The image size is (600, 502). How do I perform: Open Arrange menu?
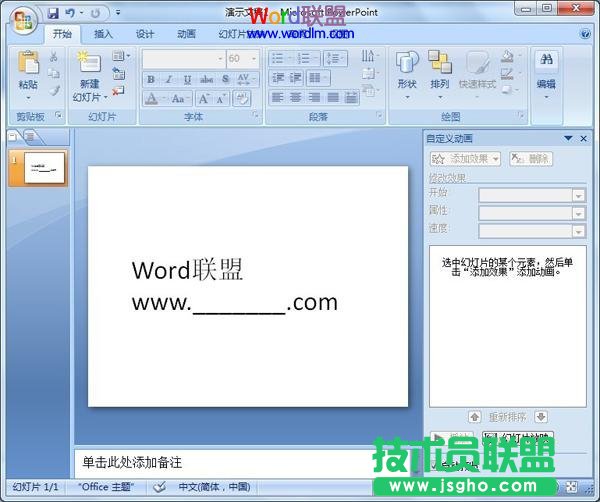point(440,74)
